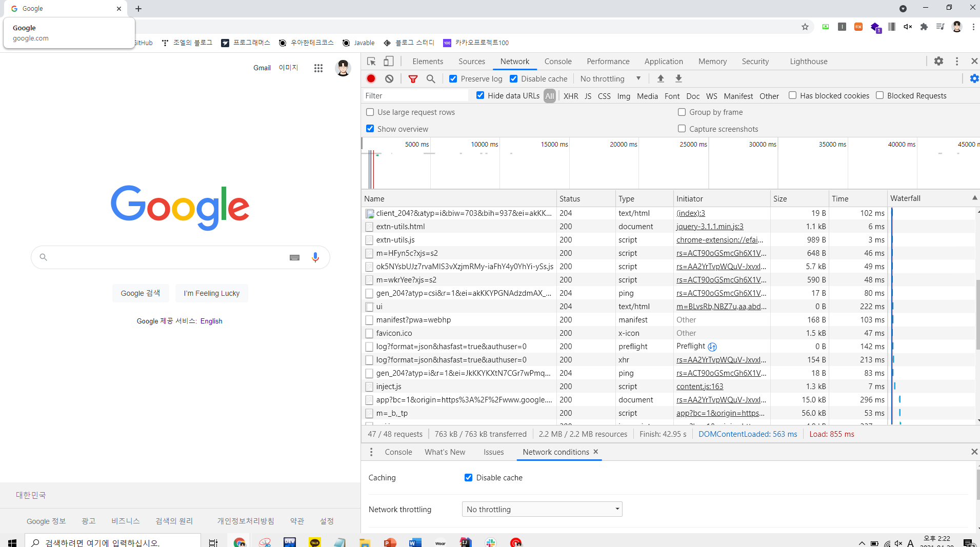
Task: Toggle the device toolbar icon
Action: [389, 61]
